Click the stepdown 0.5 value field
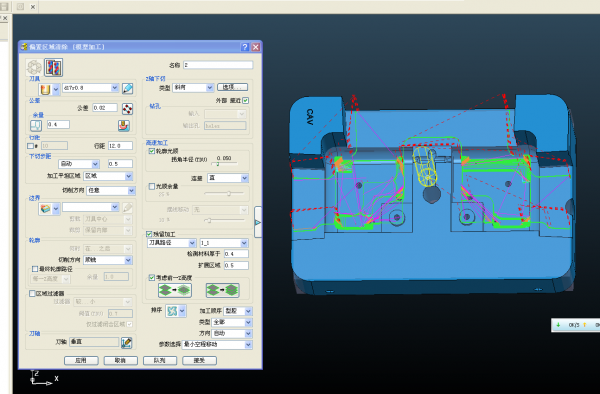 120,164
